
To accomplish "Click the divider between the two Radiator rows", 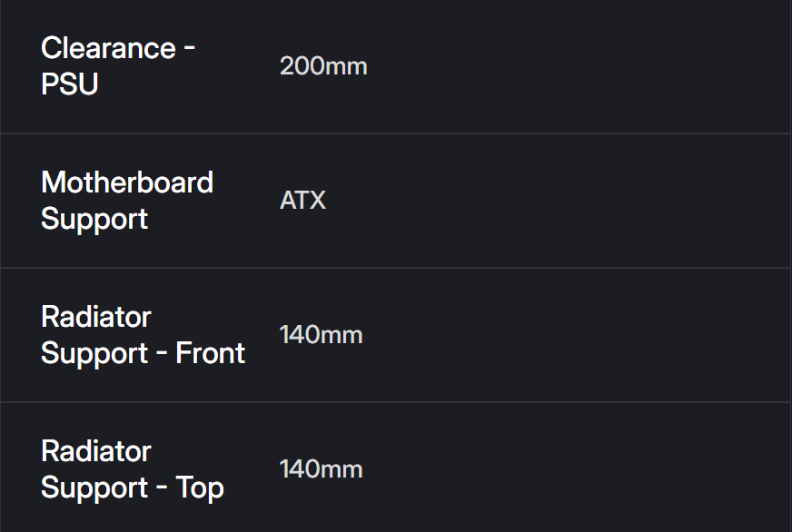I will [x=396, y=402].
